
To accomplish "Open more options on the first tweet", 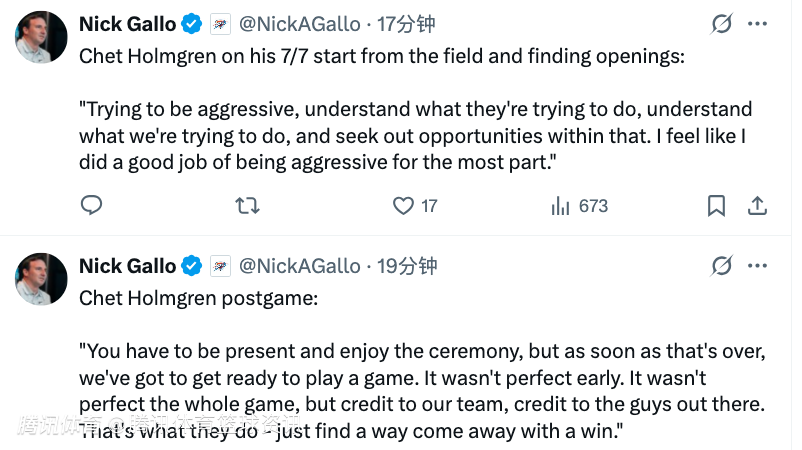I will [x=758, y=23].
